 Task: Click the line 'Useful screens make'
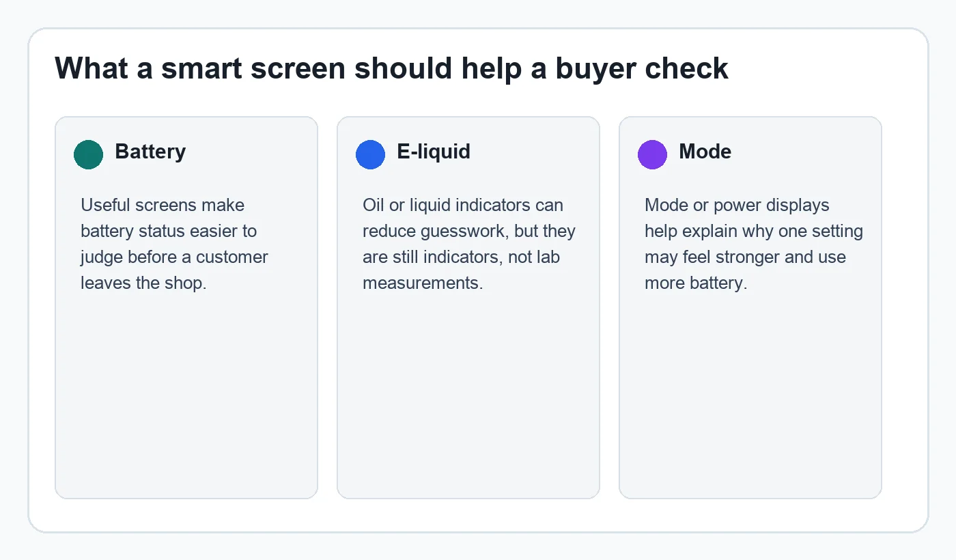click(163, 205)
